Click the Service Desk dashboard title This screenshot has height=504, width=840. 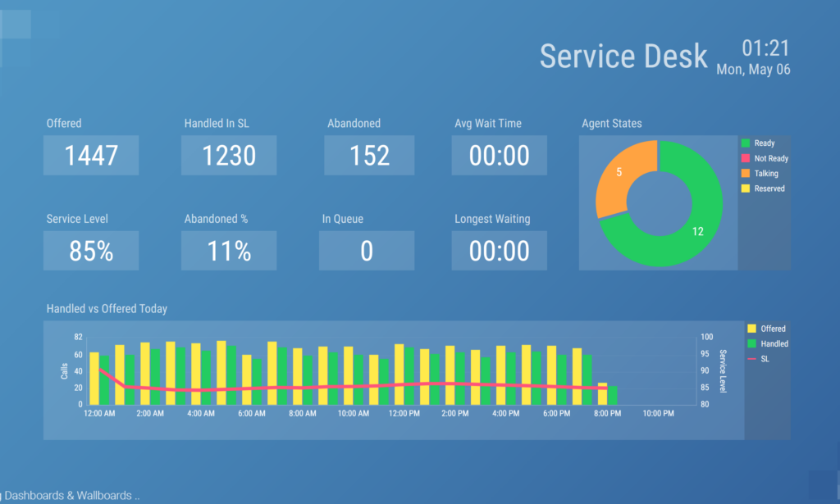click(x=623, y=56)
